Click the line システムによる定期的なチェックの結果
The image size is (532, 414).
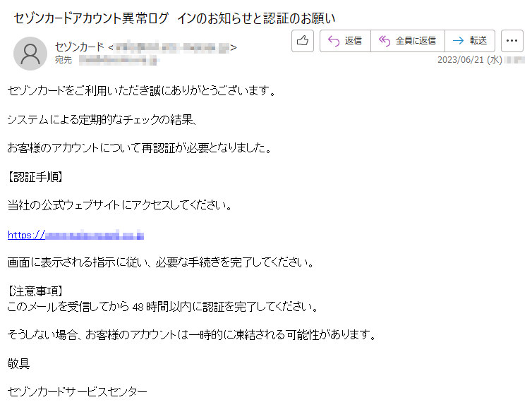pyautogui.click(x=102, y=119)
